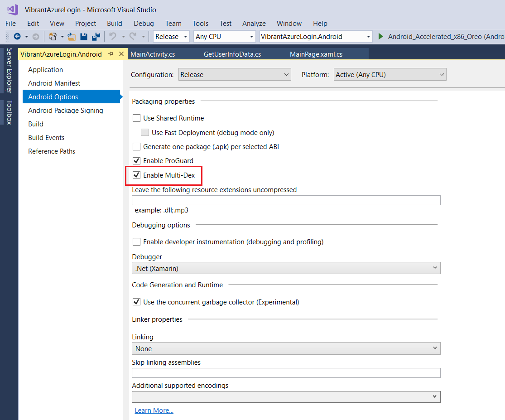Viewport: 505px width, 420px height.
Task: Open the Analyze menu
Action: [254, 24]
